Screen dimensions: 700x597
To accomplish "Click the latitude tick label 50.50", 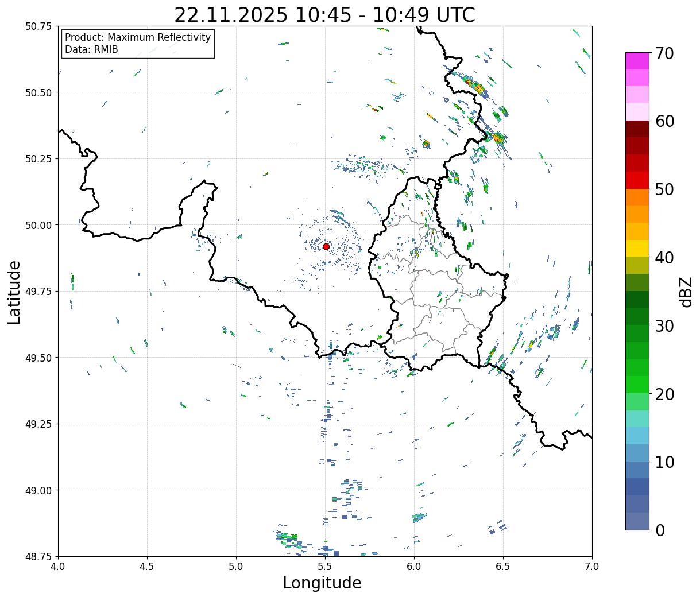I will click(x=38, y=92).
